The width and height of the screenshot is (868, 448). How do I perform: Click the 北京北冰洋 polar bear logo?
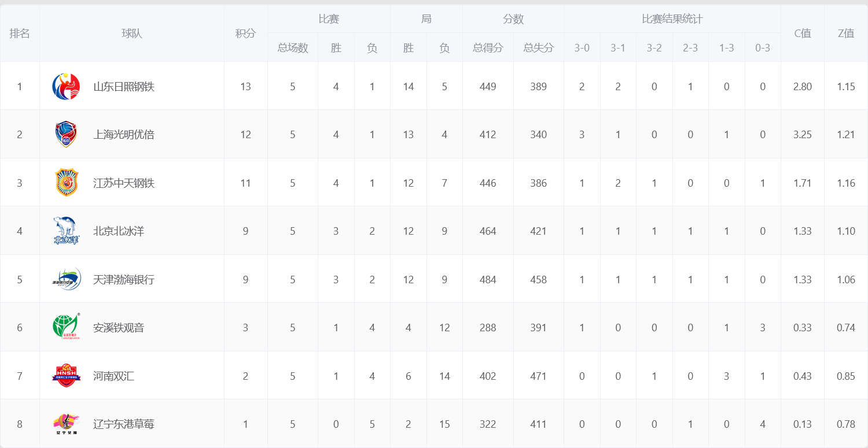click(66, 231)
